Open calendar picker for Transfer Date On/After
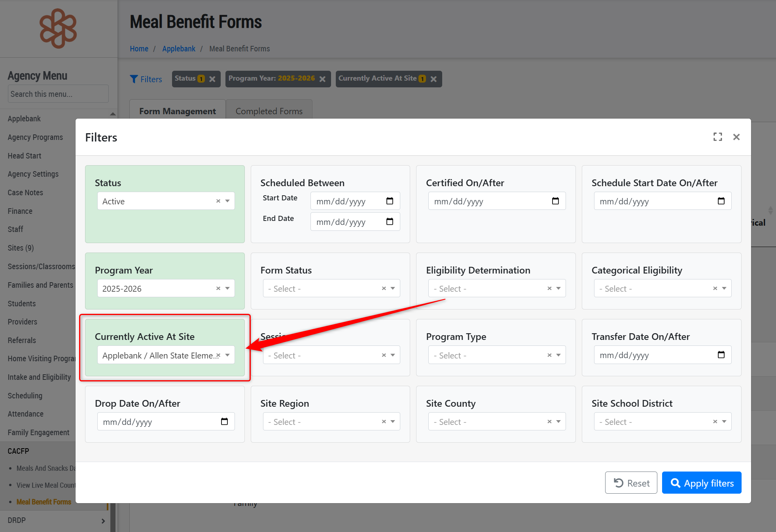 [721, 355]
